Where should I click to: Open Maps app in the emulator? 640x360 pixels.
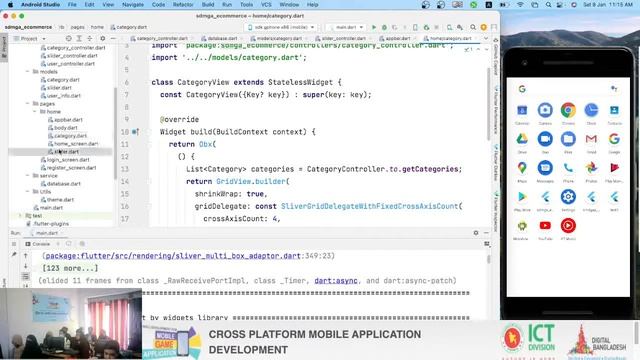[522, 168]
